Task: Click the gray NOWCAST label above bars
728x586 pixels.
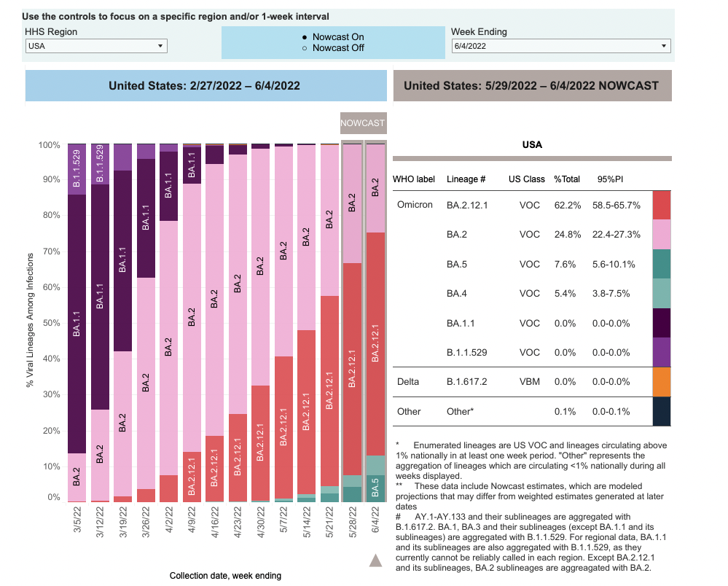Action: [363, 123]
